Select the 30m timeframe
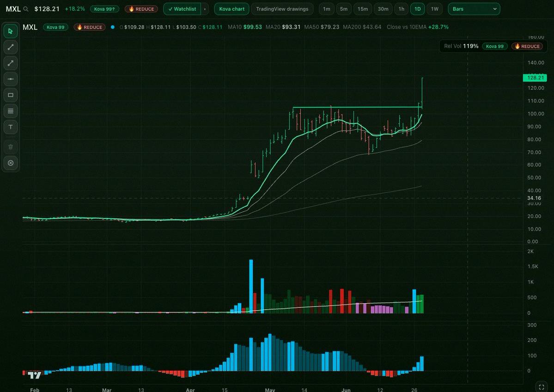Screen dimensions: 554x392 [x=383, y=9]
